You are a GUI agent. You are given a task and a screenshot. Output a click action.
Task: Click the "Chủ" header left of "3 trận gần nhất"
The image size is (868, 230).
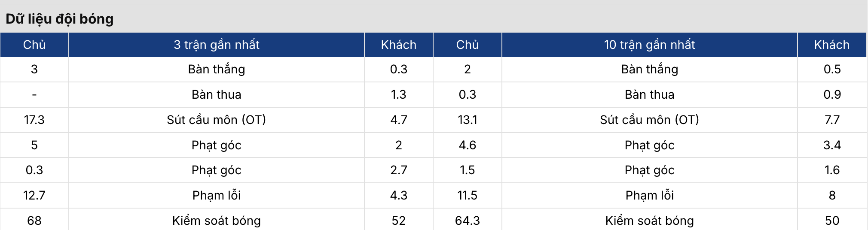(34, 45)
